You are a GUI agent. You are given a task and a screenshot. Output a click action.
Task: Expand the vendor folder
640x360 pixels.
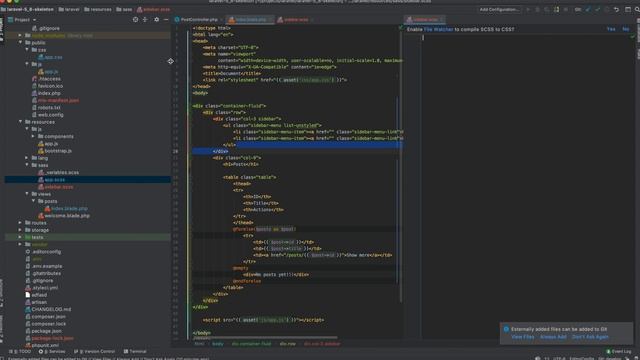(x=20, y=244)
